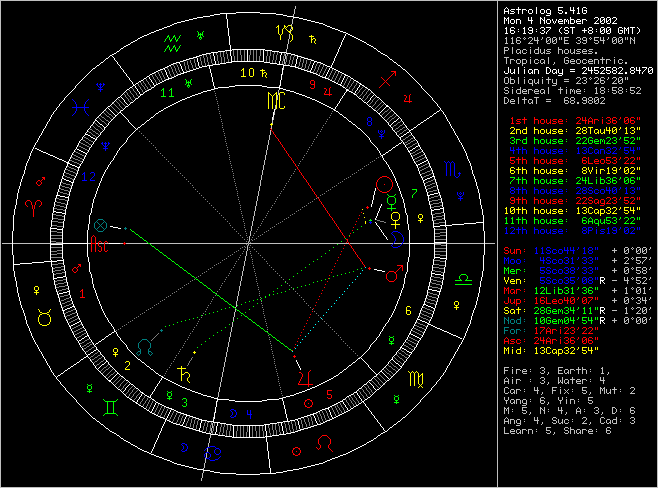The width and height of the screenshot is (658, 488).
Task: Click the yellow Saturn glyph inside the chart
Action: [x=184, y=375]
